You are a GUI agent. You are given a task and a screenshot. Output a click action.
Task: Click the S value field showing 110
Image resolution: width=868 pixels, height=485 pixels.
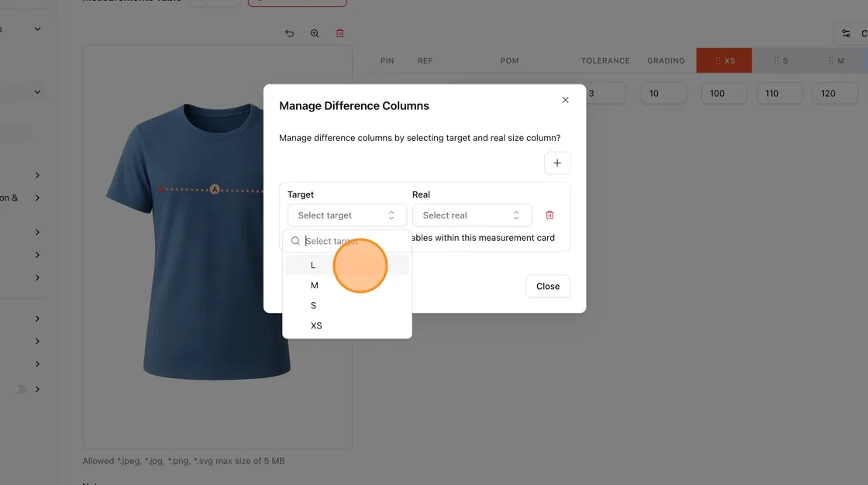click(x=780, y=94)
